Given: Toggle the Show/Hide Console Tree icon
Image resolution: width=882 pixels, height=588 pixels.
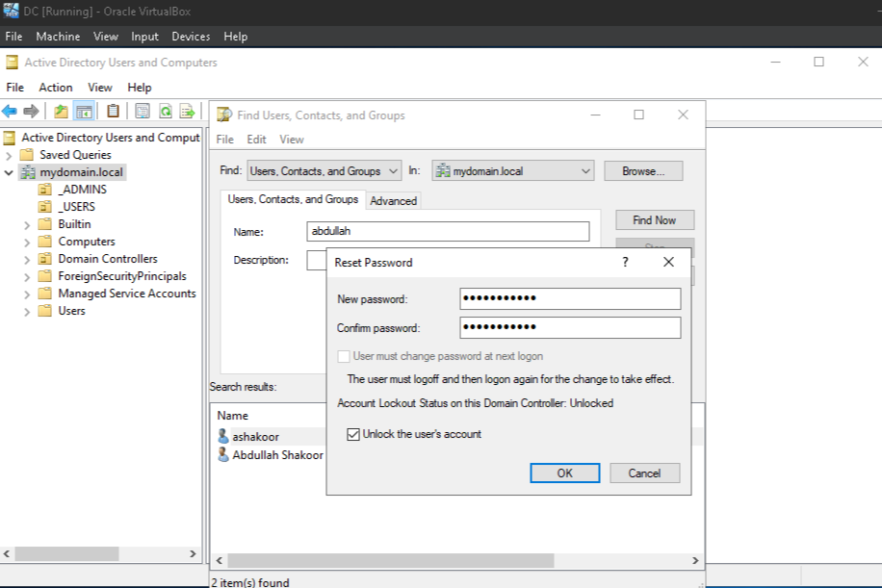Looking at the screenshot, I should coord(84,112).
